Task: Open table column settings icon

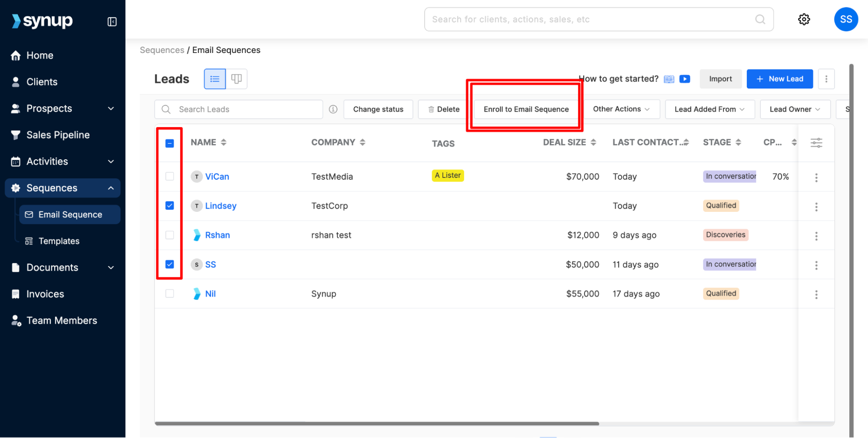Action: tap(816, 143)
